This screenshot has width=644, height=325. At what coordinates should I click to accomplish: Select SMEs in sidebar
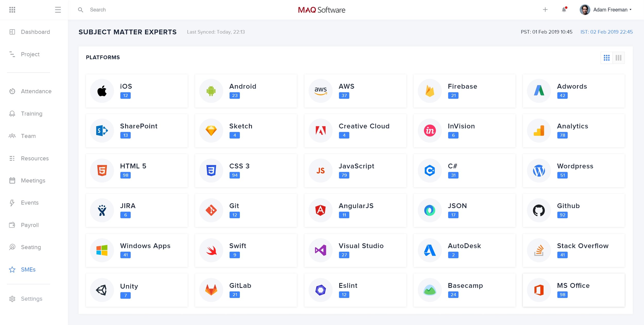[x=22, y=270]
